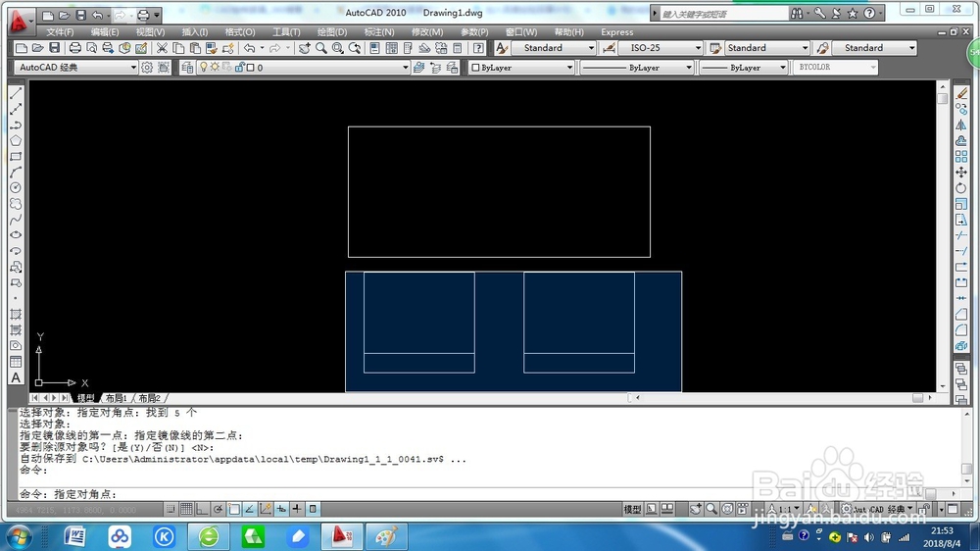Select the Erase modify tool

961,93
